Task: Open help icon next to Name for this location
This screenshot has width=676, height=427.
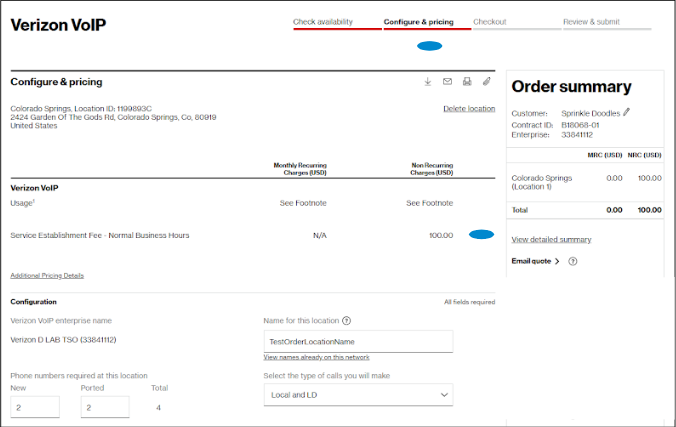Action: point(347,321)
